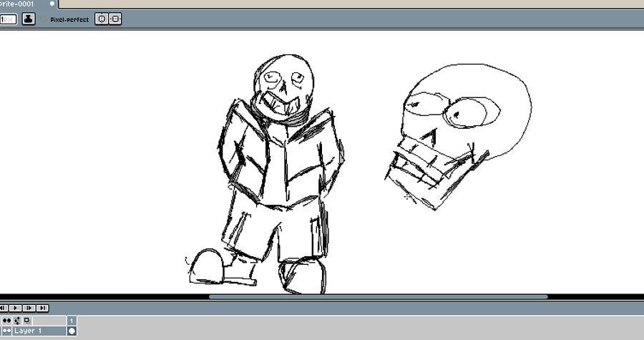Jump to the last frame
The width and height of the screenshot is (644, 340).
click(x=42, y=308)
